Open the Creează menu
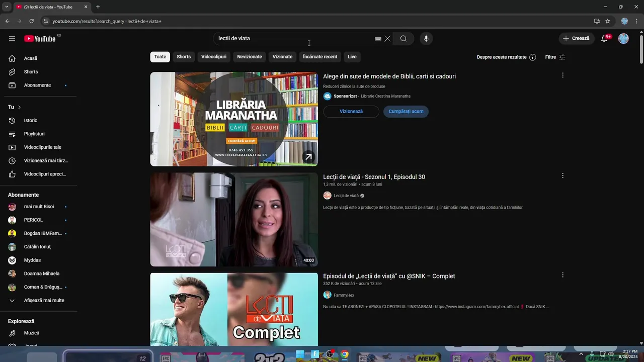This screenshot has height=362, width=644. click(576, 38)
